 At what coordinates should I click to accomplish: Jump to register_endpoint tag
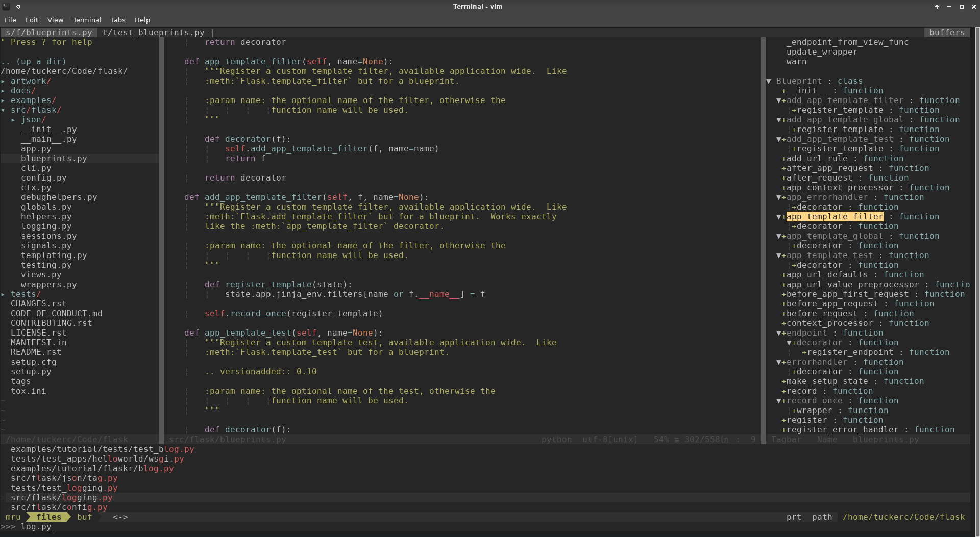(x=850, y=352)
